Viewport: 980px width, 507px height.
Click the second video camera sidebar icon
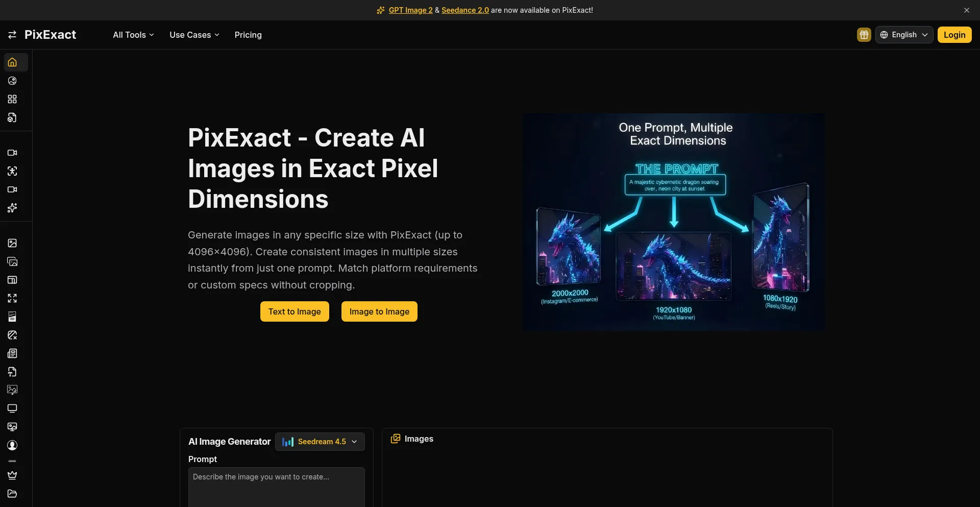(12, 189)
